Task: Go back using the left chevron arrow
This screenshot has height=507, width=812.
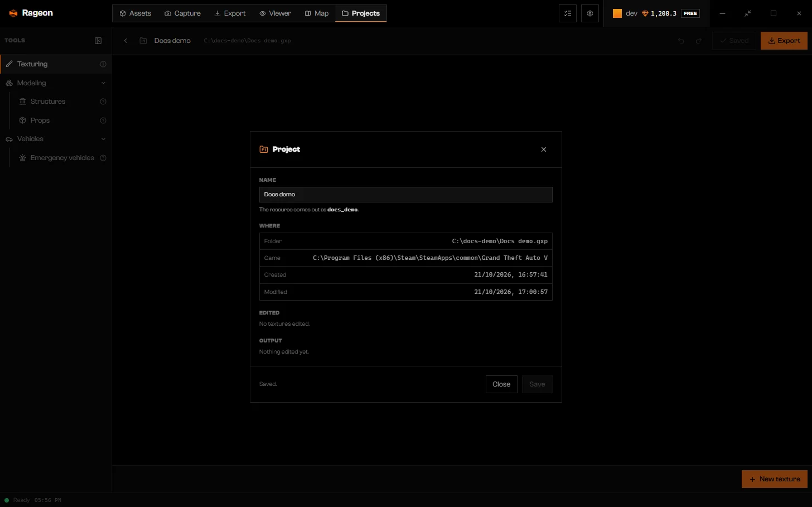Action: (x=125, y=41)
